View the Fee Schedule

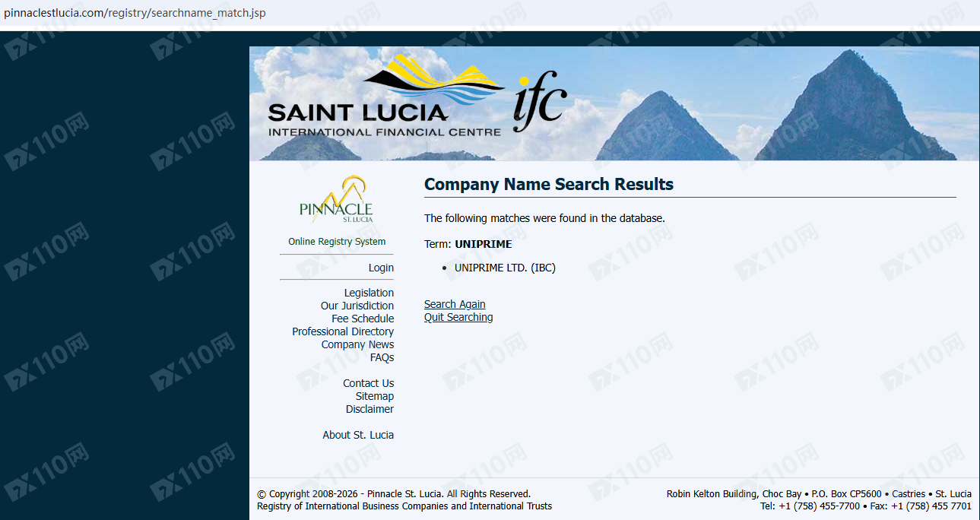coord(363,319)
